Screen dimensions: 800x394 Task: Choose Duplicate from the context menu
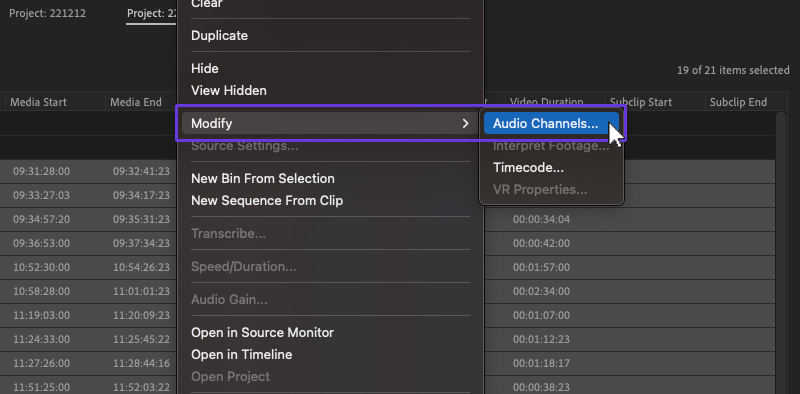point(219,36)
